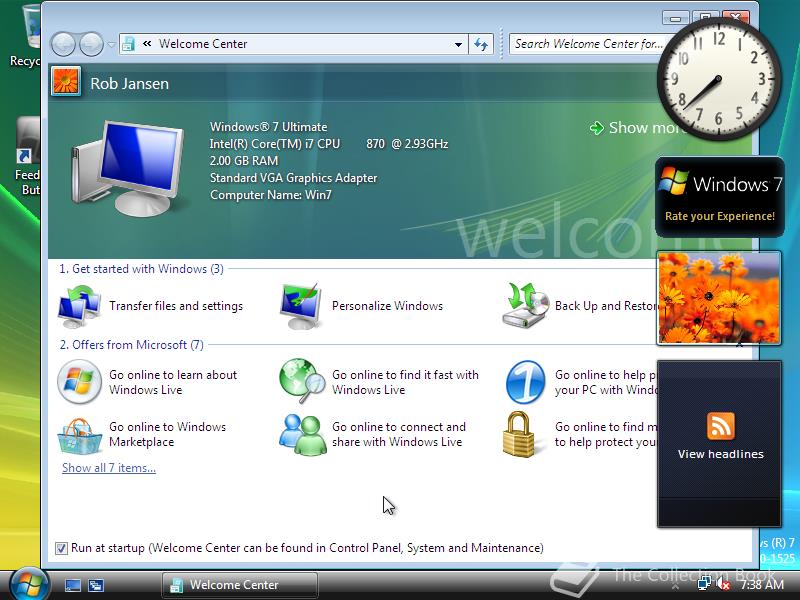
Task: Click the muted volume tray icon
Action: (x=723, y=584)
